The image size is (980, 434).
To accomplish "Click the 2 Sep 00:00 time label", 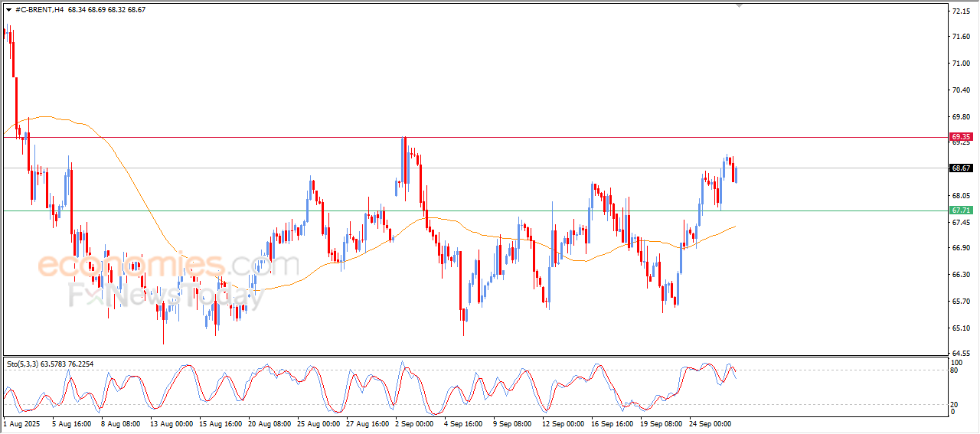I will [413, 423].
